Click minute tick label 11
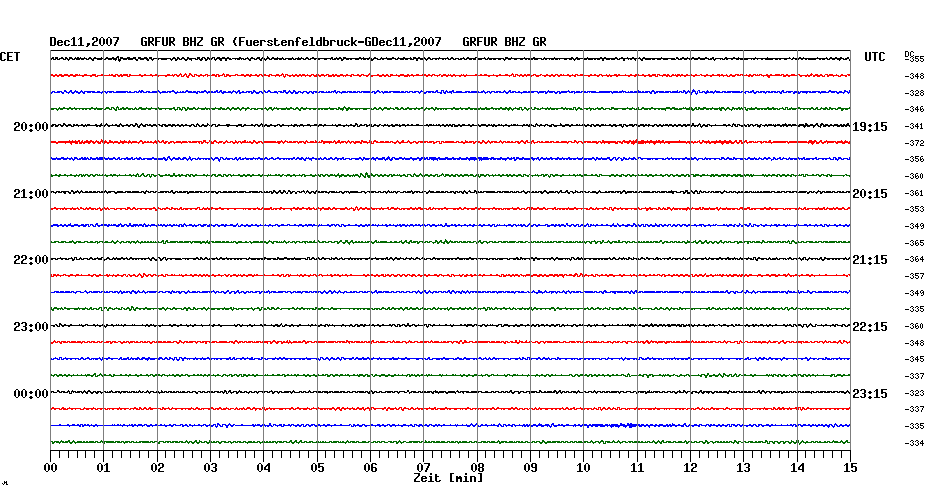Image resolution: width=930 pixels, height=494 pixels. point(637,468)
